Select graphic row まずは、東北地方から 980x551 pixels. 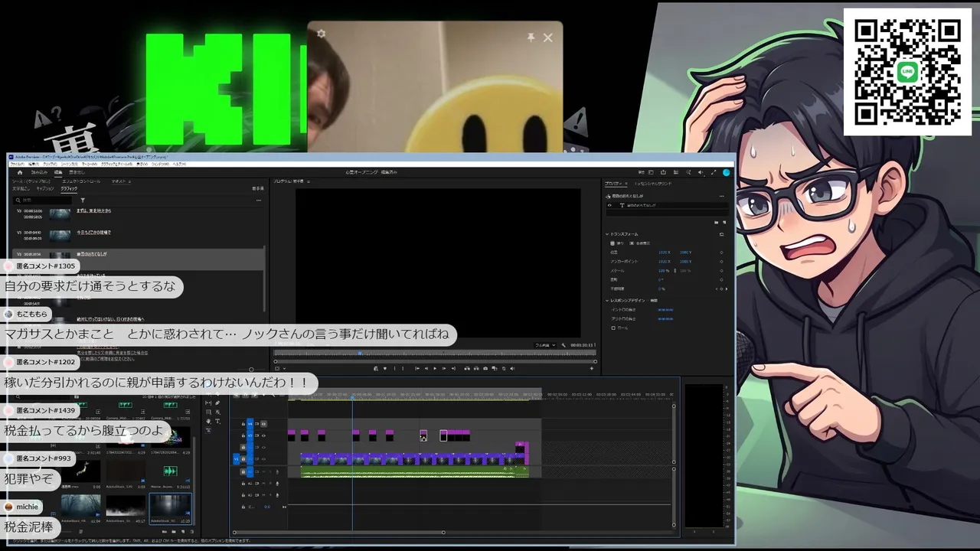coord(138,214)
